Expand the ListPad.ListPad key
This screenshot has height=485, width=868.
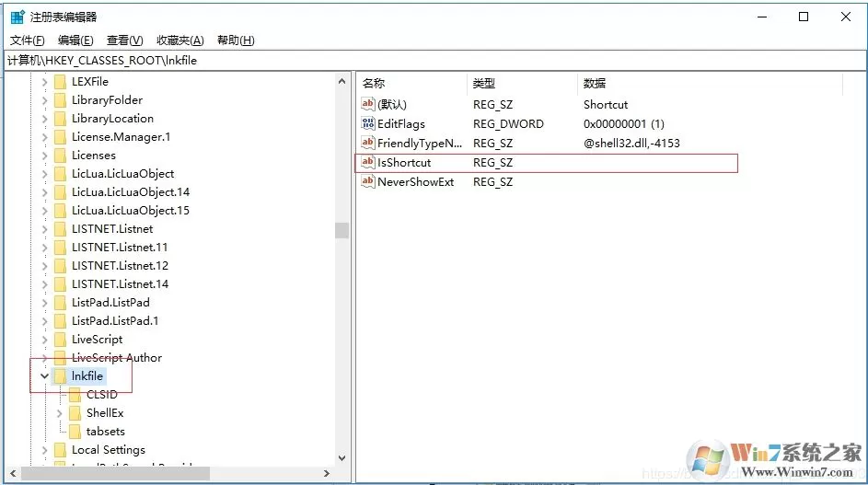pos(45,303)
